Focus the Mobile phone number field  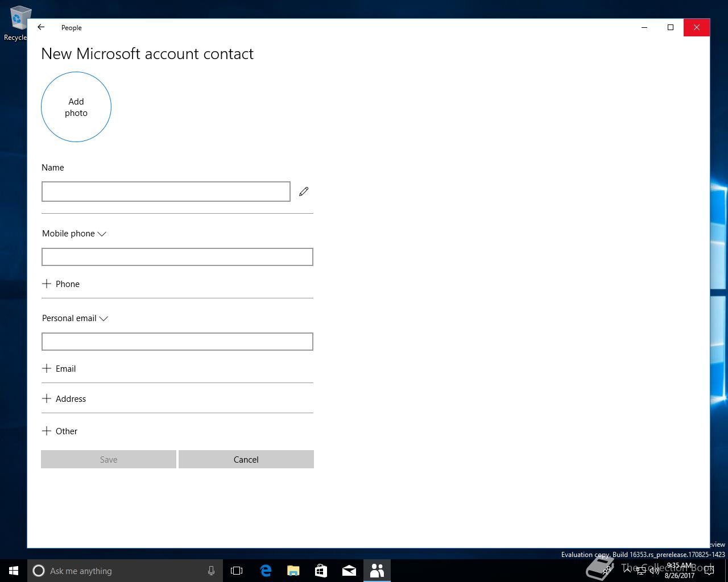coord(177,257)
